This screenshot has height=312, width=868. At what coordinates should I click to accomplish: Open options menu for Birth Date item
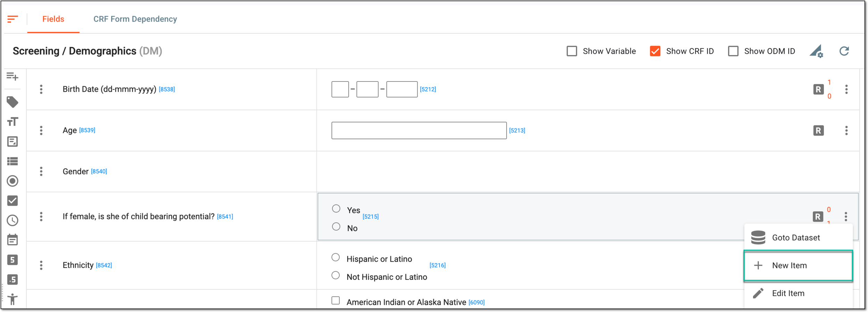846,89
